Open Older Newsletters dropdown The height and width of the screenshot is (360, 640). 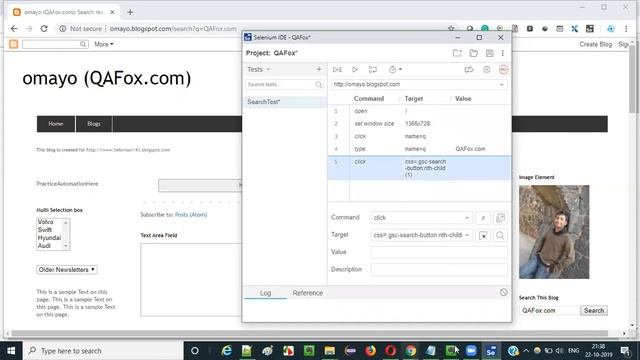click(x=67, y=270)
